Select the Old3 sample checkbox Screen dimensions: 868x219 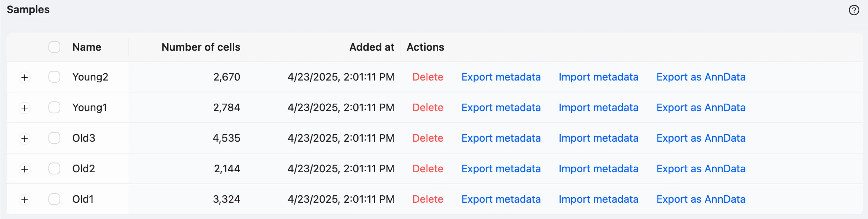click(54, 138)
